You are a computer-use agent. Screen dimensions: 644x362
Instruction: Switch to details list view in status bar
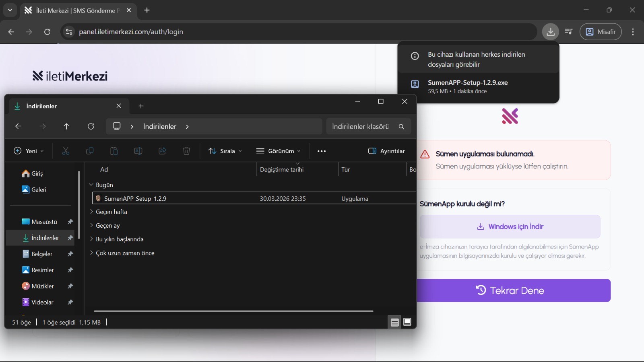click(394, 322)
